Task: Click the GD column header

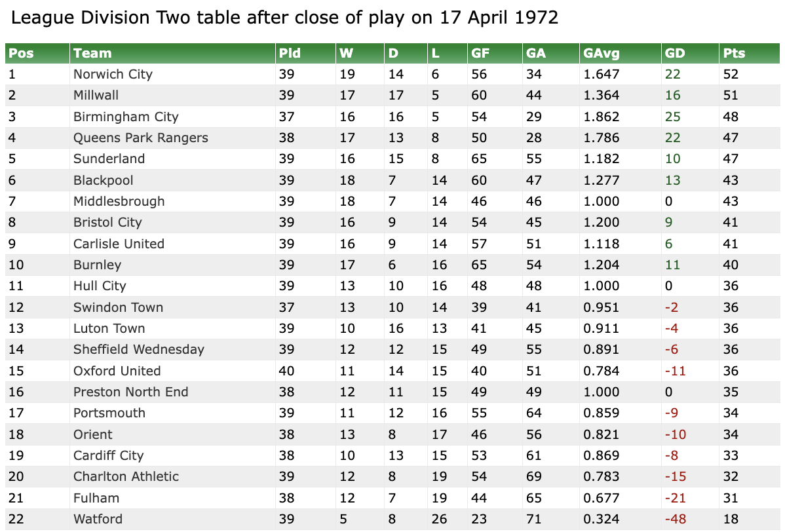Action: point(674,54)
